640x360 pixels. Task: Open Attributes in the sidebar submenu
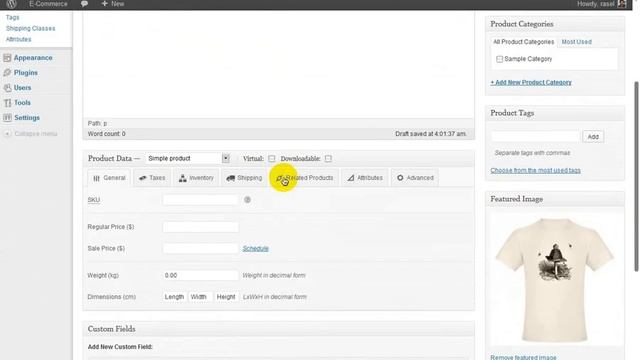pyautogui.click(x=18, y=39)
